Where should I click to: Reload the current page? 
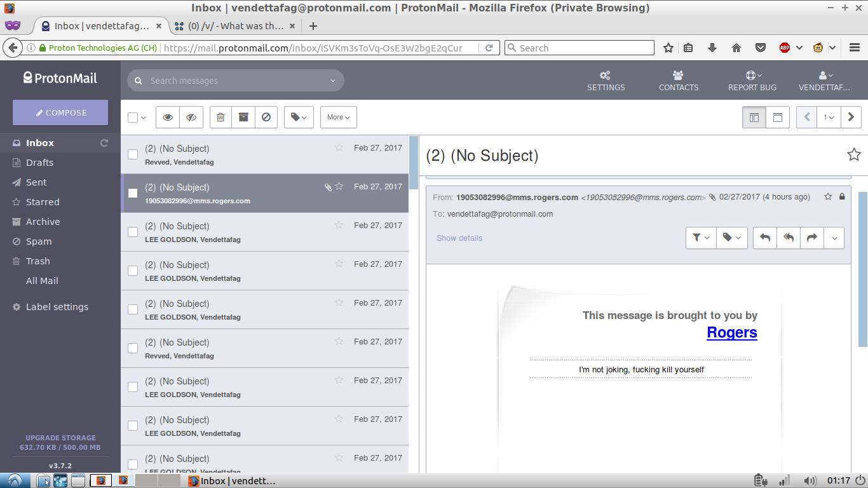489,48
